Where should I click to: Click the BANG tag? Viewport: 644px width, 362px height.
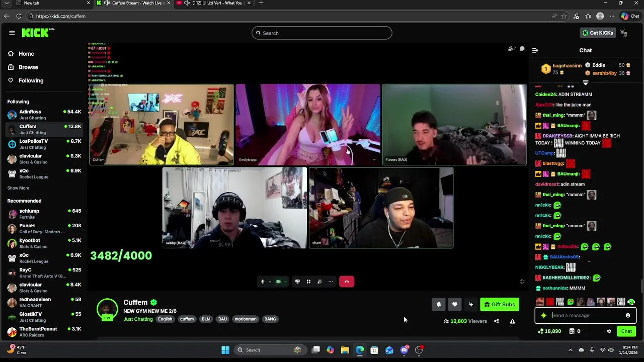point(270,319)
